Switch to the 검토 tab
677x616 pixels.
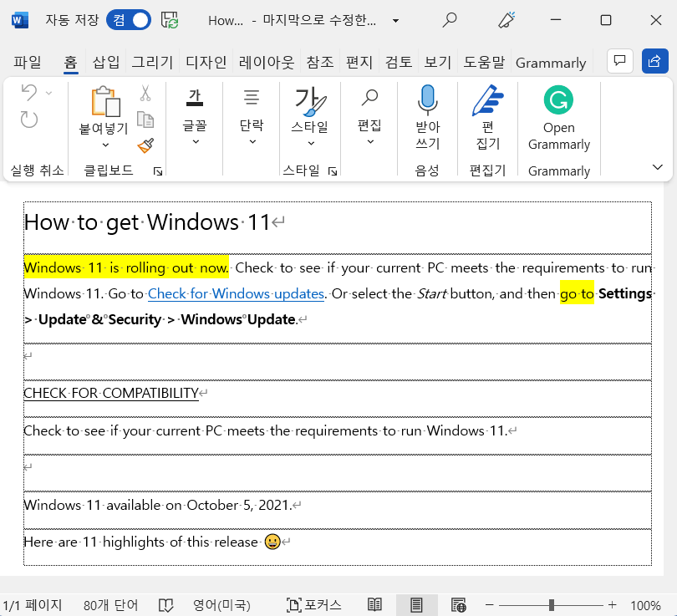(398, 62)
